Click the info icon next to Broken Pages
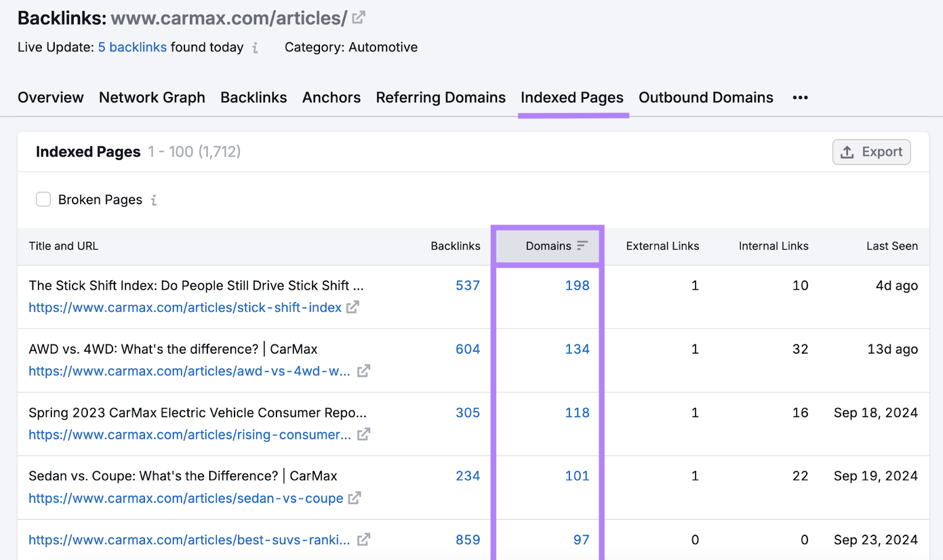The height and width of the screenshot is (560, 943). point(153,200)
